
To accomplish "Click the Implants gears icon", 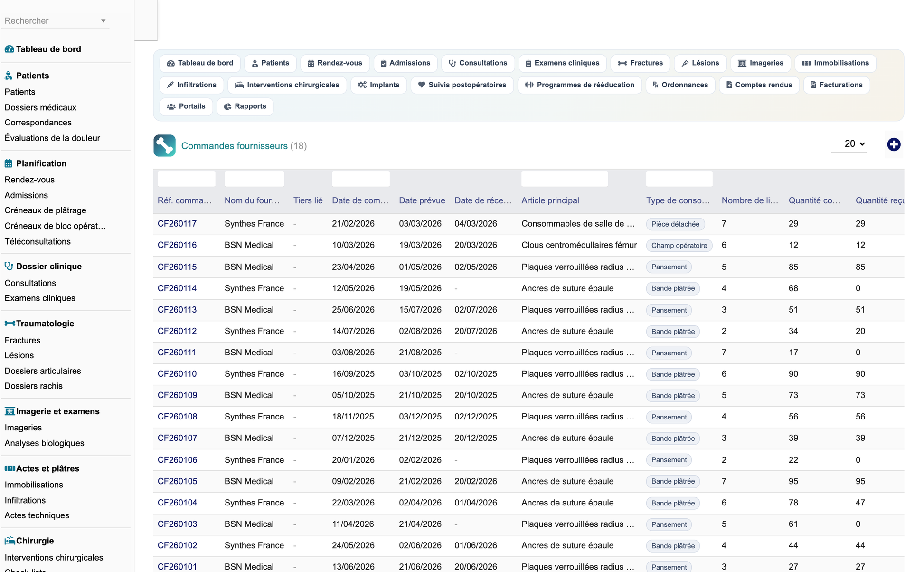I will pyautogui.click(x=362, y=85).
